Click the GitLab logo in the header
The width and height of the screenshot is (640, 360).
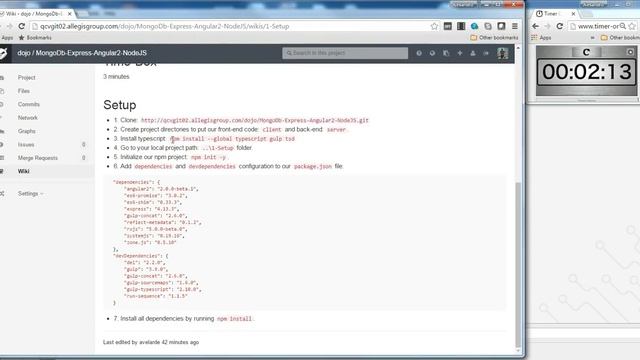coord(3,53)
